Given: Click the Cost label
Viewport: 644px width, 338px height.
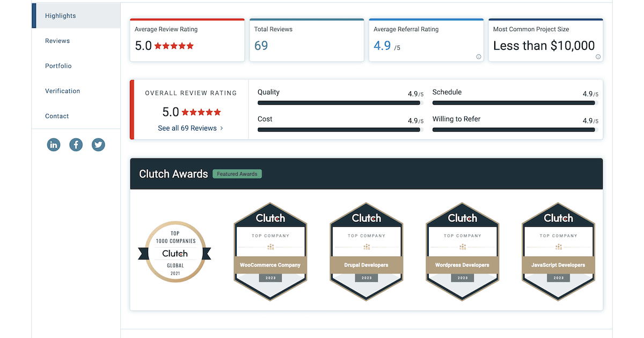Looking at the screenshot, I should tap(265, 119).
